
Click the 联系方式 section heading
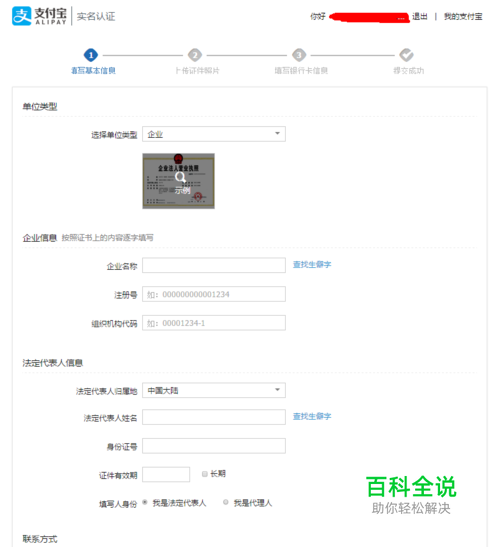40,539
